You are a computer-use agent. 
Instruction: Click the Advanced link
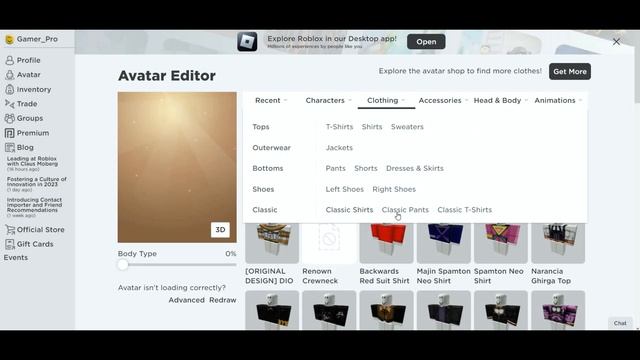187,300
